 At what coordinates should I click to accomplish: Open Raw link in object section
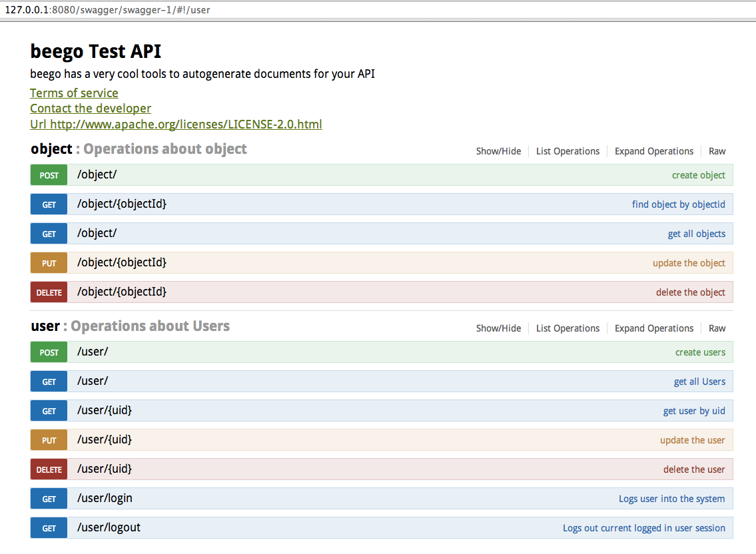717,151
